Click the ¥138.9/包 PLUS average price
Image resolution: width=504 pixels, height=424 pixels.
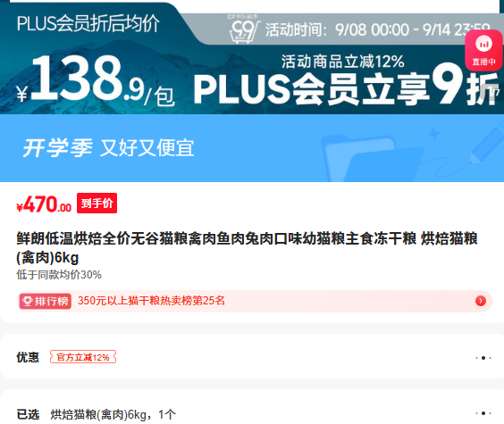pos(96,80)
